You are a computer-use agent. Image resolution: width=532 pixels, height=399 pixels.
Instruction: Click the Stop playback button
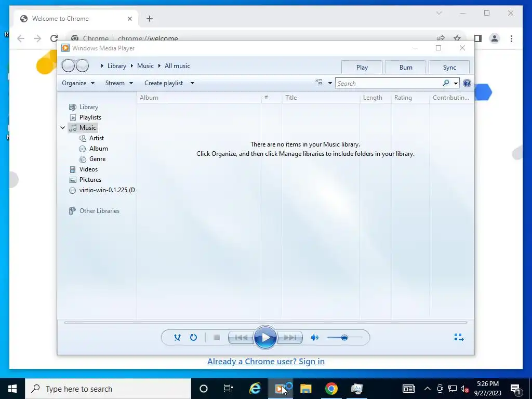click(x=217, y=337)
